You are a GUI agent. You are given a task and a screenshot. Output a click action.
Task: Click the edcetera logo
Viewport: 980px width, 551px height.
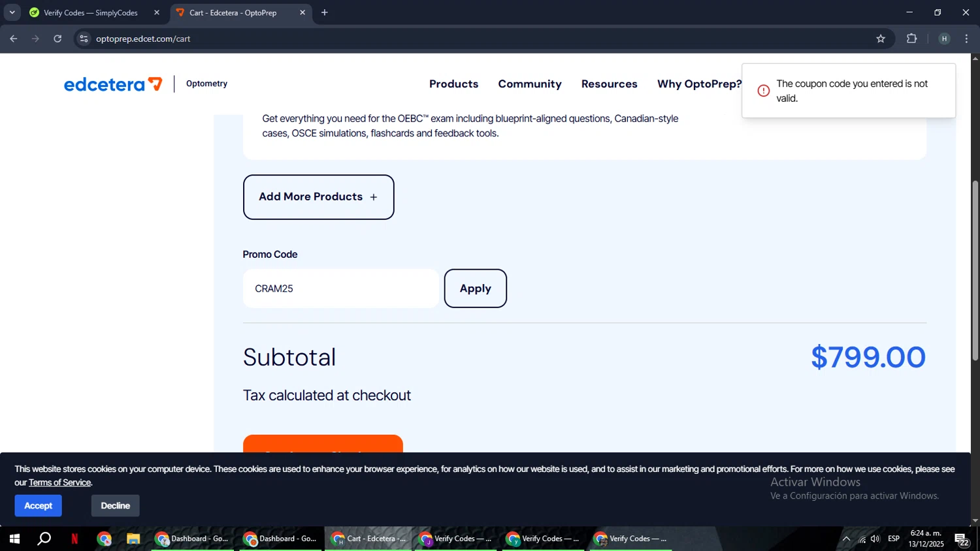[113, 84]
